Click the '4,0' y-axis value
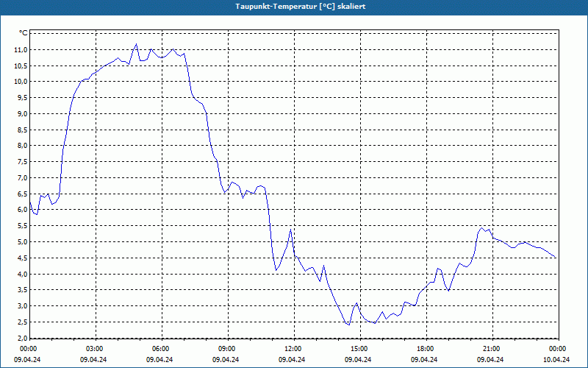The image size is (588, 368). [x=23, y=274]
